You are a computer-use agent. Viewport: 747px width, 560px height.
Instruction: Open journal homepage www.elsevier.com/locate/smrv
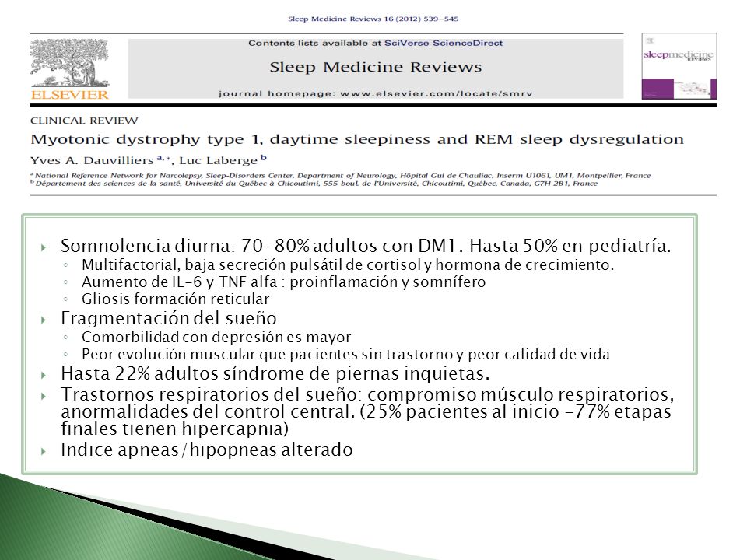[375, 93]
